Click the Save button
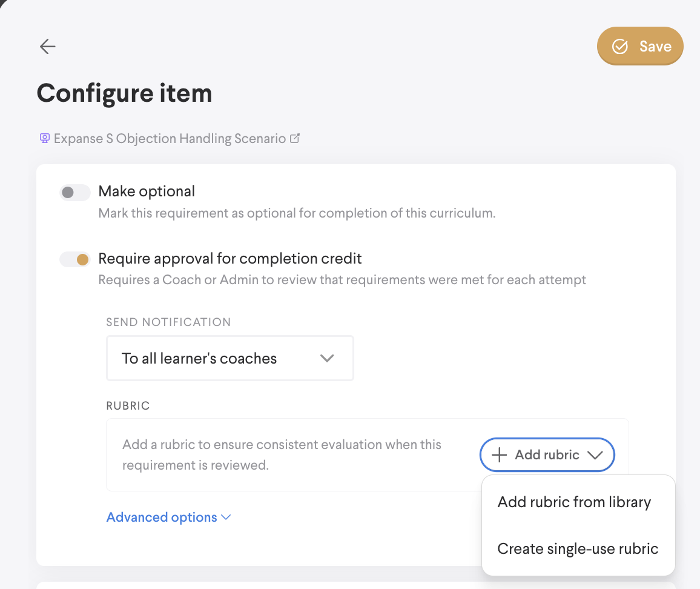This screenshot has width=700, height=589. point(640,47)
